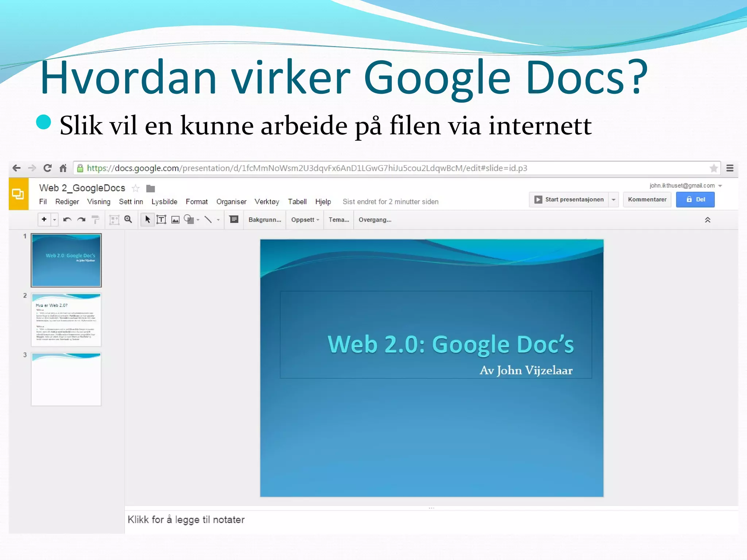Image resolution: width=747 pixels, height=560 pixels.
Task: Click the 'Av John Vijzelaar' subtitle text
Action: pos(526,370)
